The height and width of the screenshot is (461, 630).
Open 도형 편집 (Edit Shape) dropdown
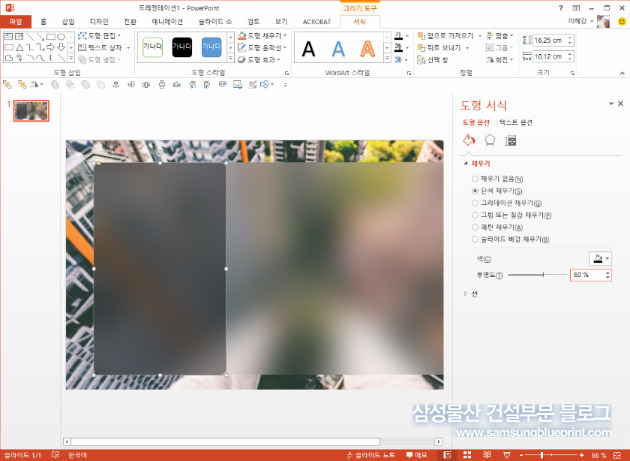(x=99, y=36)
